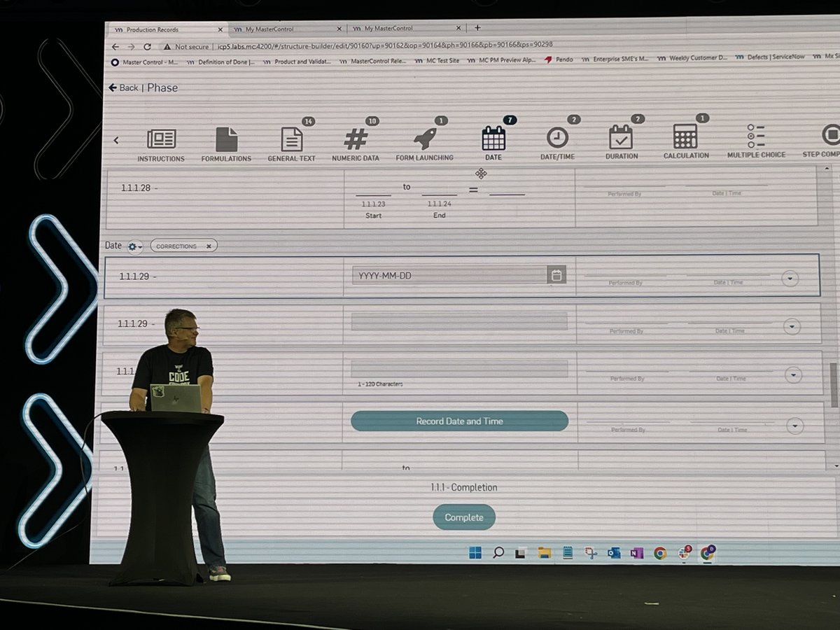Expand options for second 1.1.1.29 row

coord(792,326)
